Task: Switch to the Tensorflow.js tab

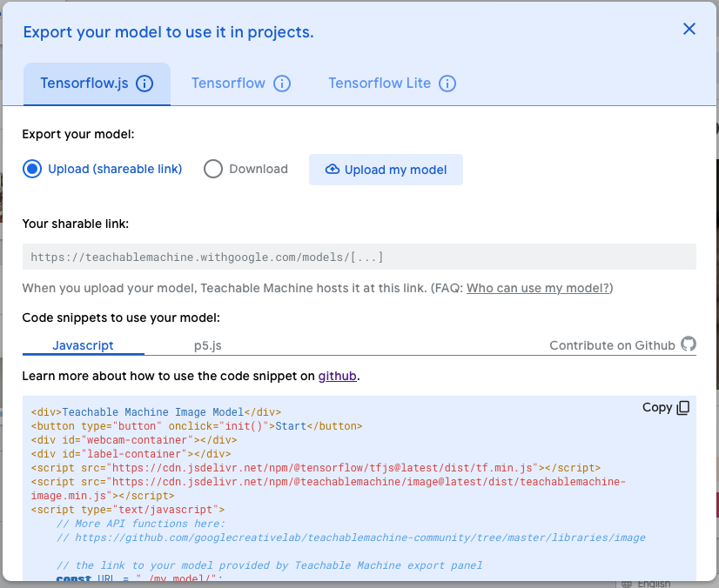Action: click(84, 84)
